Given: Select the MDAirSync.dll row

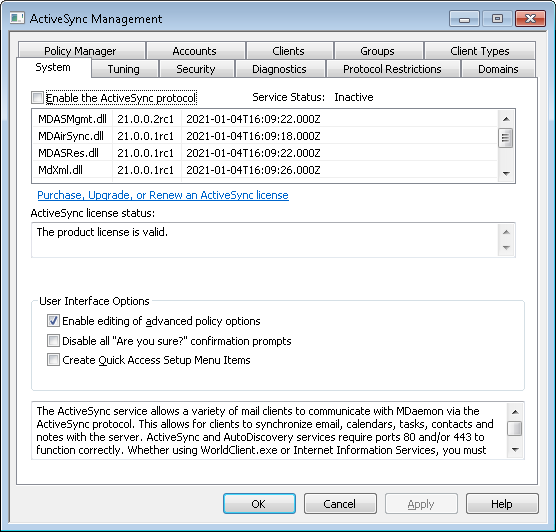Looking at the screenshot, I should coord(265,136).
